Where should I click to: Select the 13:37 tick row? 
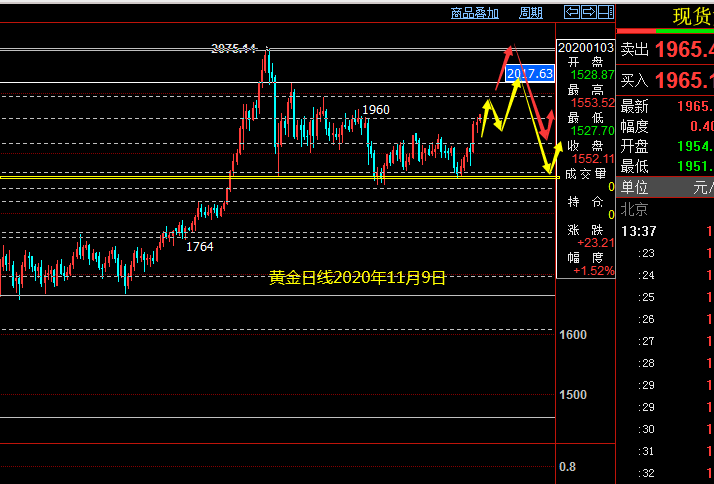665,231
